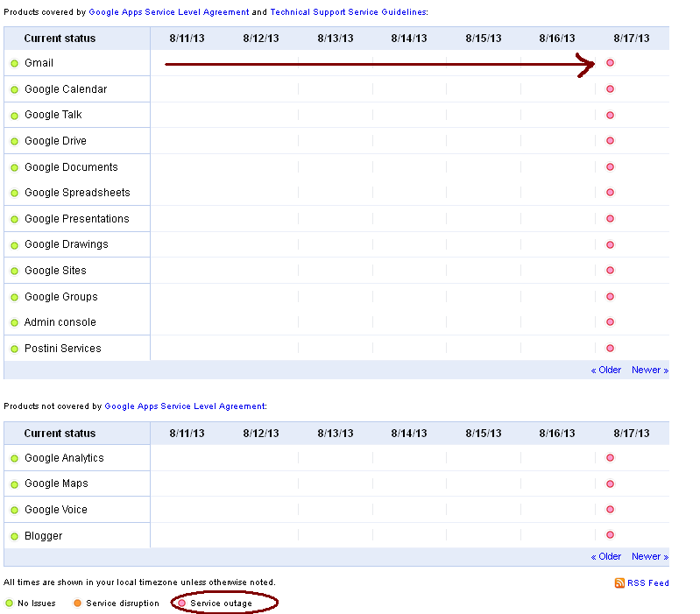
Task: Click the green status dot beside Google Talk
Action: [x=14, y=116]
